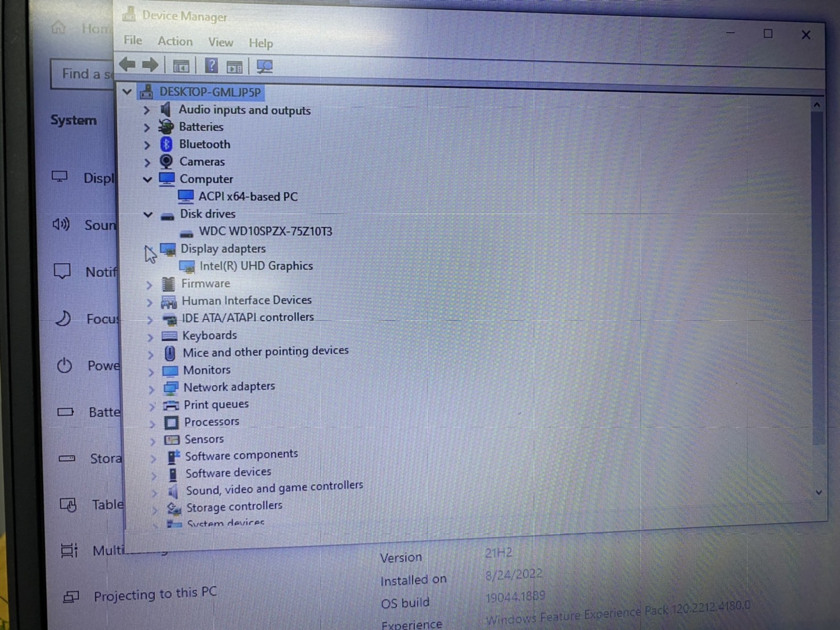This screenshot has height=630, width=840.
Task: Select the ACPI x64-based PC entry
Action: [x=248, y=196]
